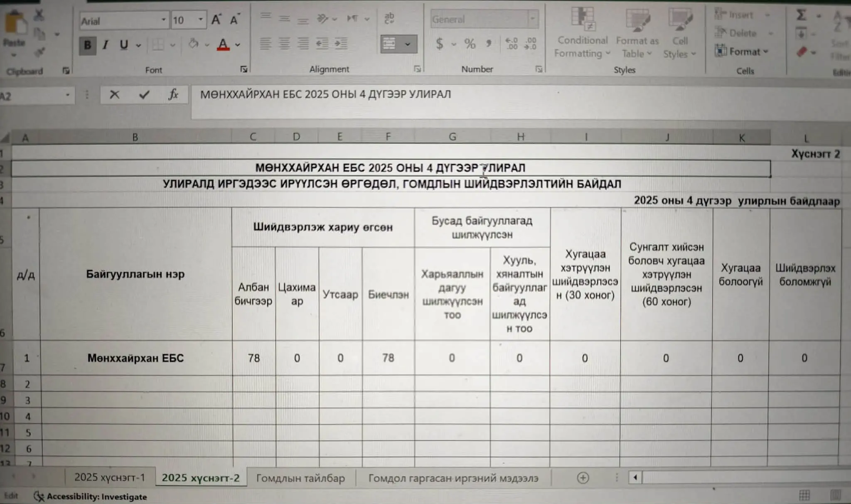Switch to the 2025 хүснэгт-1 sheet tab
Screen dimensions: 851x504
(110, 477)
